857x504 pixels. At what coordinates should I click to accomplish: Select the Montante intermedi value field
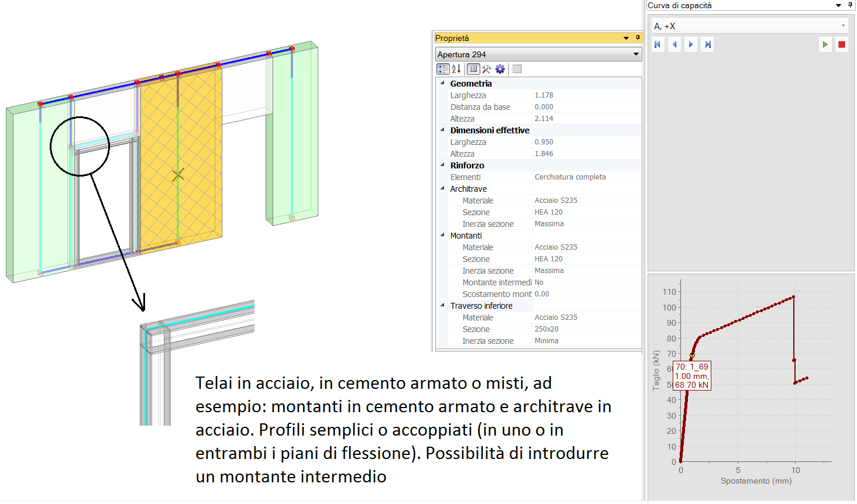[x=585, y=282]
